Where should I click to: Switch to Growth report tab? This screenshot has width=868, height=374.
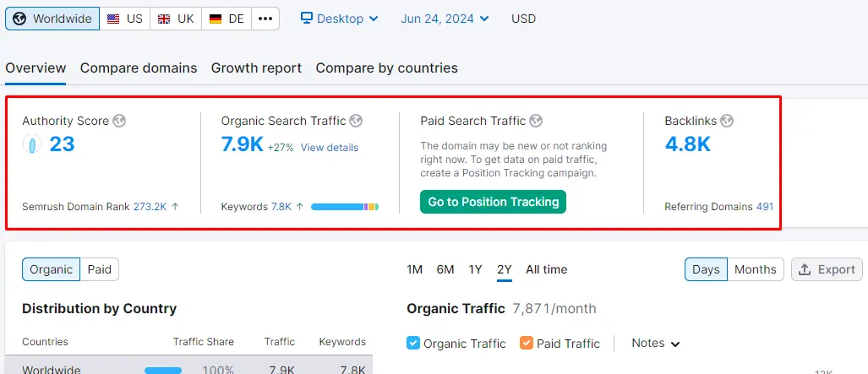click(256, 68)
